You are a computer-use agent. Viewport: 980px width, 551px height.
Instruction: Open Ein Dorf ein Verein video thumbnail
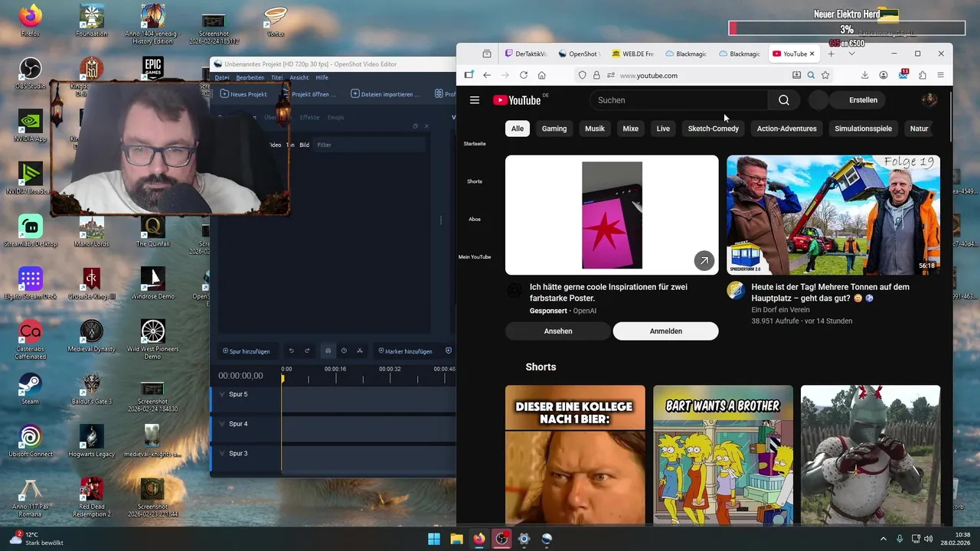833,215
